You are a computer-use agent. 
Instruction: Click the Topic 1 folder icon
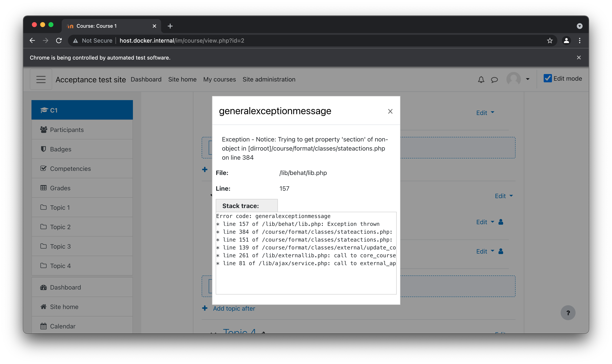[43, 207]
